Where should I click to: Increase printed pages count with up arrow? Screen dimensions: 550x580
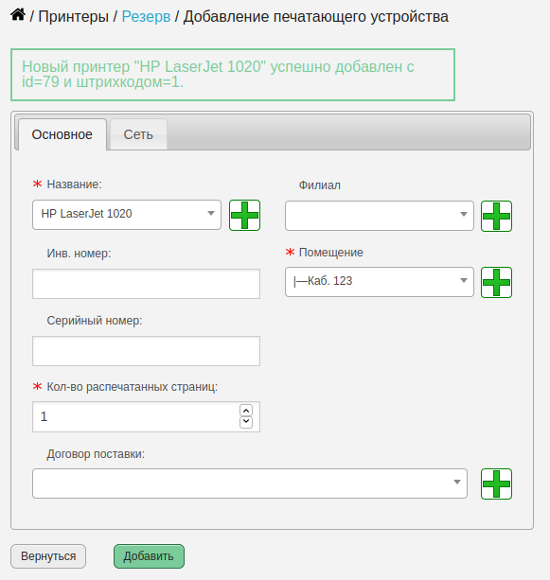[x=246, y=410]
